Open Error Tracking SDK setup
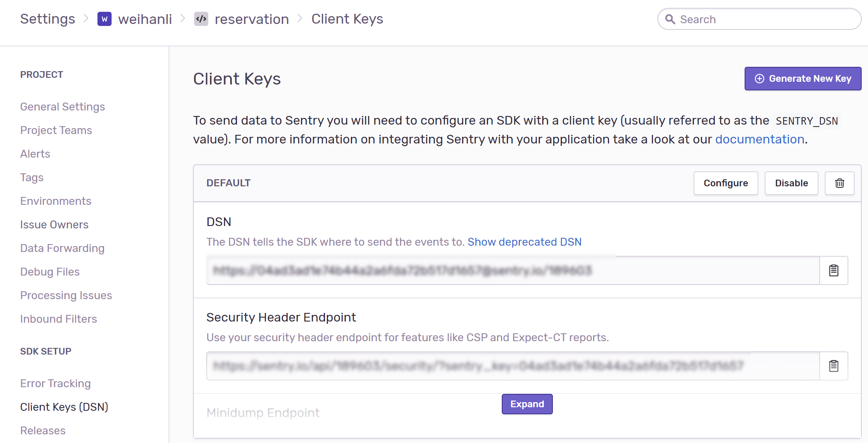Image resolution: width=868 pixels, height=443 pixels. pyautogui.click(x=55, y=383)
